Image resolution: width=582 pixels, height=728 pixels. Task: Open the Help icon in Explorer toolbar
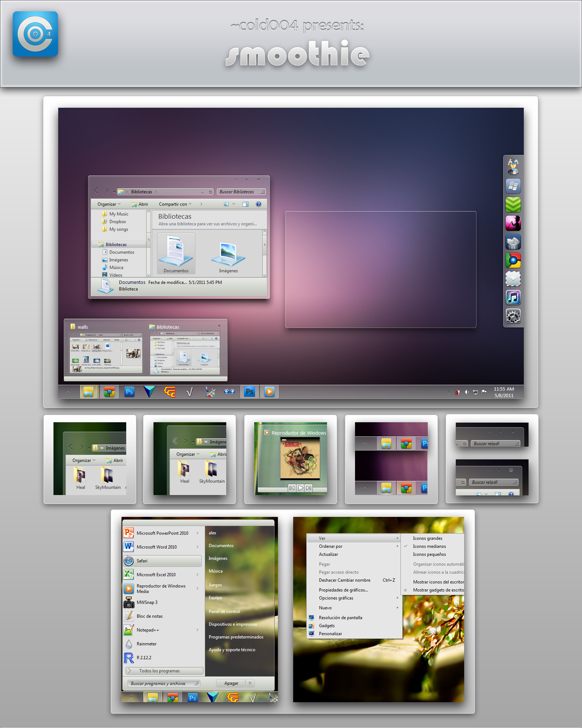click(258, 204)
